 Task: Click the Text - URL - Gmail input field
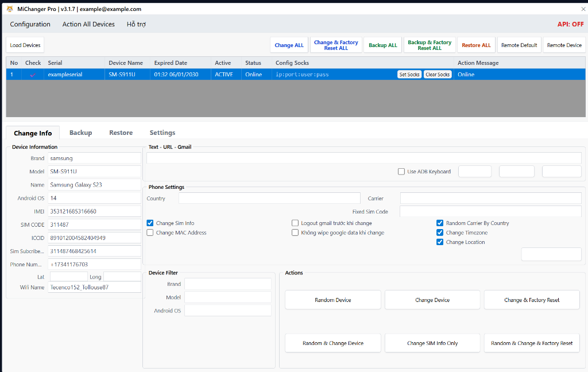pyautogui.click(x=363, y=158)
